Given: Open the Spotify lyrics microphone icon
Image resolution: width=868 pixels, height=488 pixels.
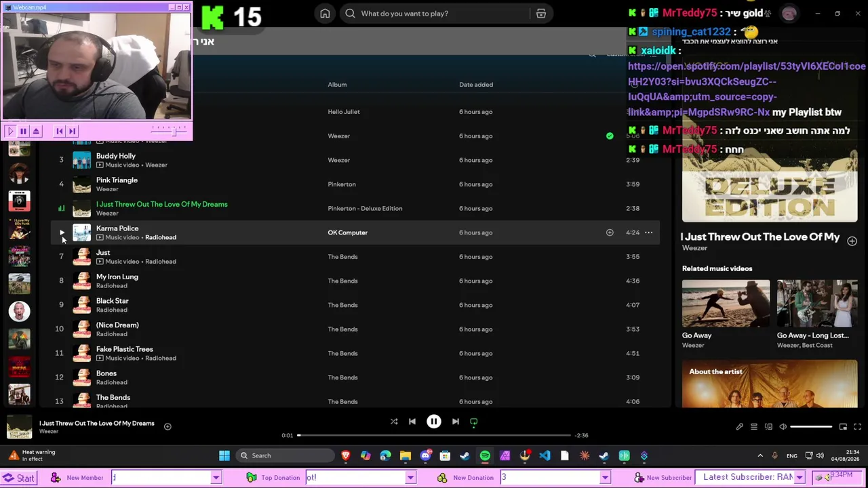Looking at the screenshot, I should tap(740, 427).
